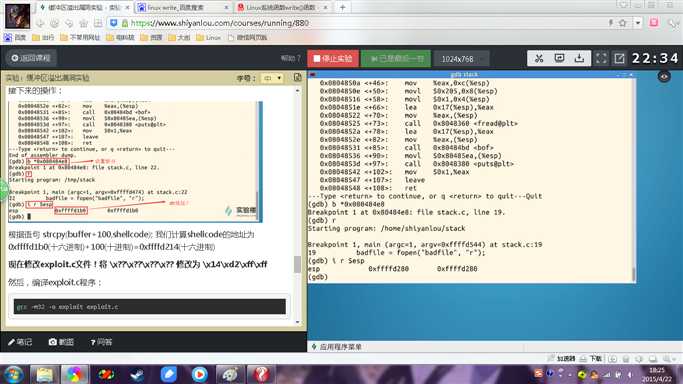Click the applications menu in remote desktop
Viewport: 683px width, 384px height.
pyautogui.click(x=337, y=347)
